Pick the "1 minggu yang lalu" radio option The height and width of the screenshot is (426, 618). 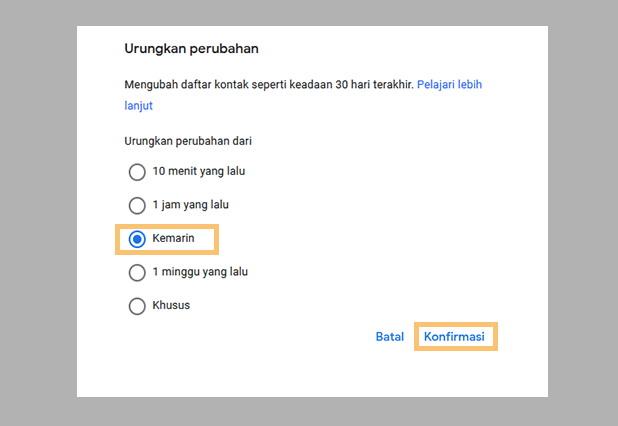tap(137, 272)
